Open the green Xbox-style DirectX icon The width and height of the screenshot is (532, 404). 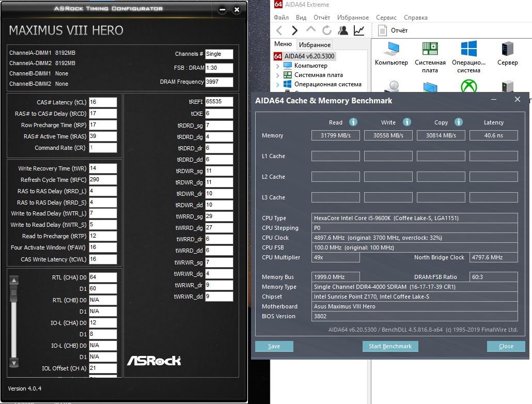(469, 86)
